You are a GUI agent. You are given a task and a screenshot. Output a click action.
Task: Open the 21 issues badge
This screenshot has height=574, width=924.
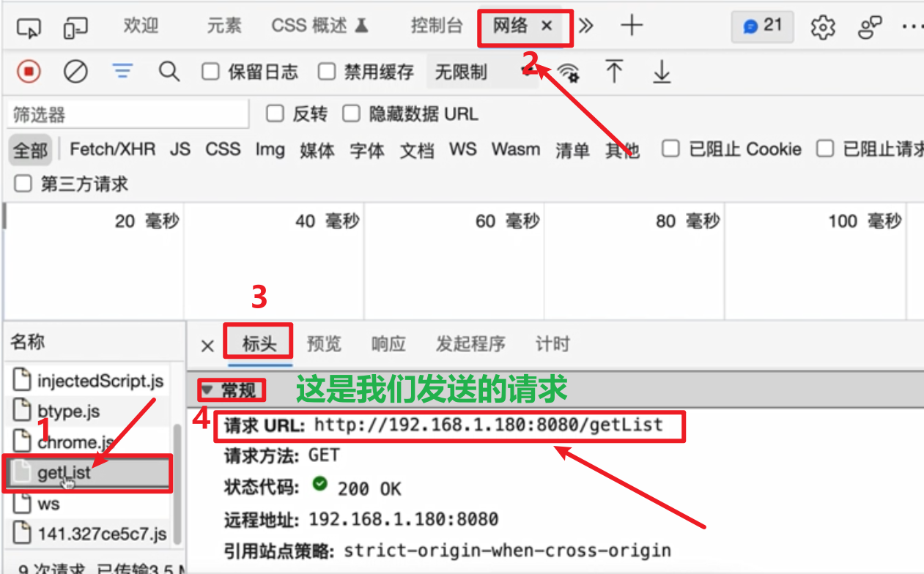(x=763, y=26)
